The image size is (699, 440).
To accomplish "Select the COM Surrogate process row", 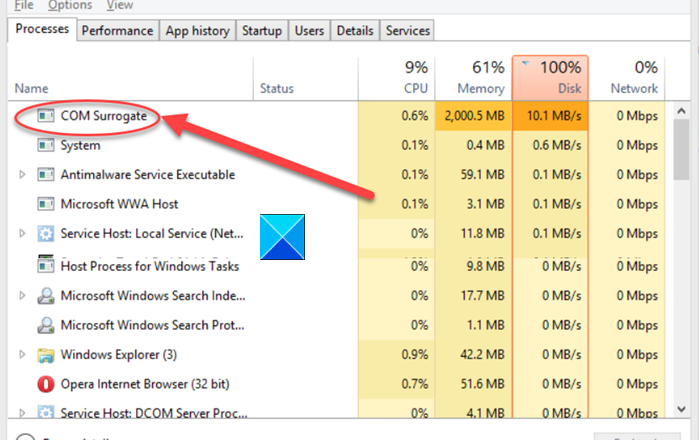I will [x=336, y=116].
